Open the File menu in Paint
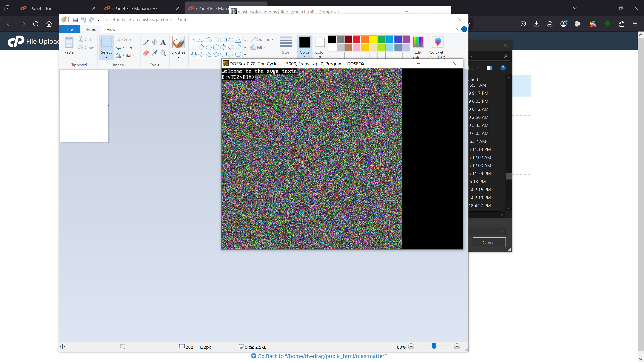 tap(69, 29)
